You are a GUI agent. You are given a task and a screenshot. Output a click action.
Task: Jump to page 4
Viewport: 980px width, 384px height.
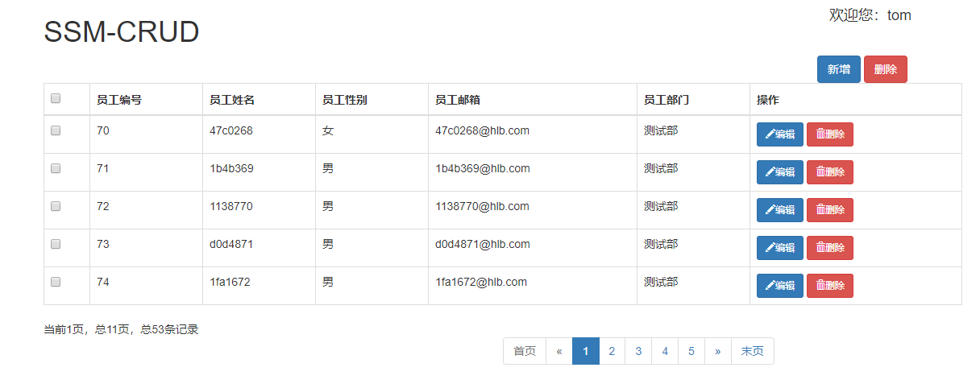[665, 351]
